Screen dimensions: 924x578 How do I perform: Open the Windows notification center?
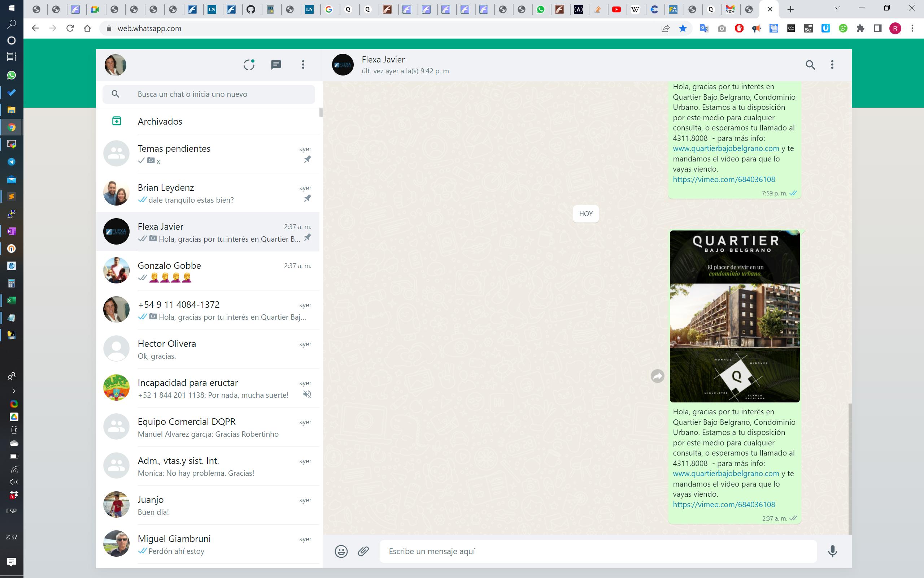point(12,561)
